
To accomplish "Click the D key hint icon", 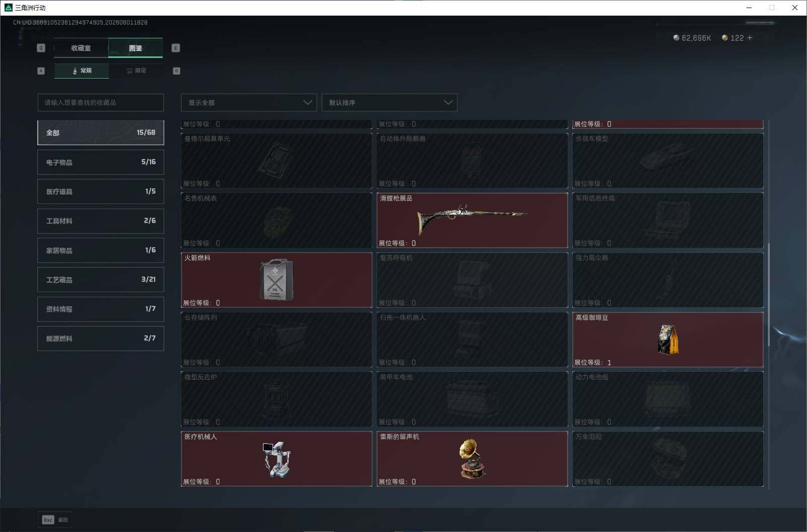I will pyautogui.click(x=176, y=71).
